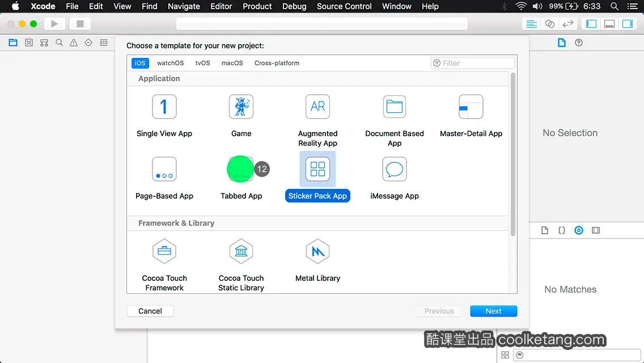The image size is (644, 363).
Task: Open the Source Control navigator
Action: tap(29, 43)
